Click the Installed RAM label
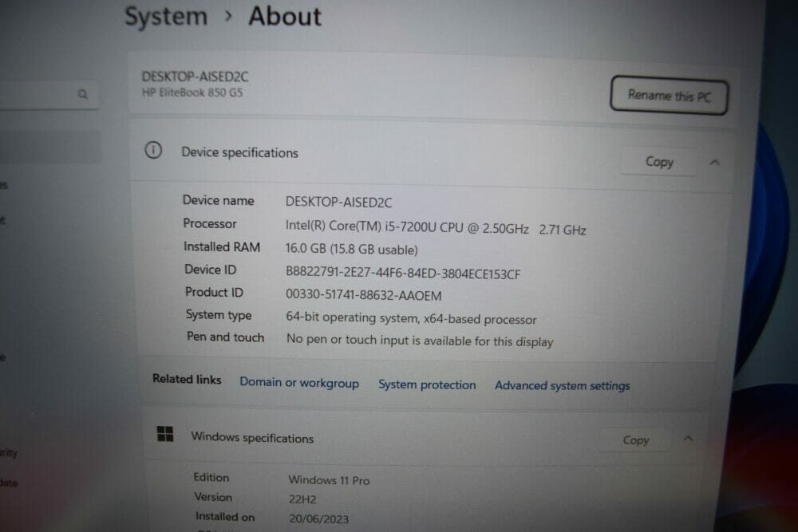Image resolution: width=798 pixels, height=532 pixels. point(222,246)
